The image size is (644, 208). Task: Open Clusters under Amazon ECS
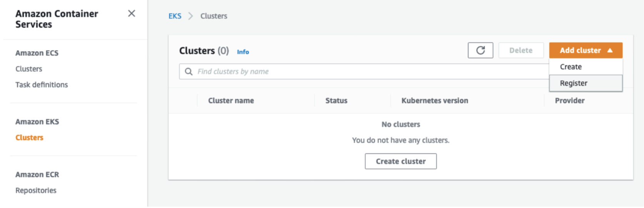tap(29, 69)
